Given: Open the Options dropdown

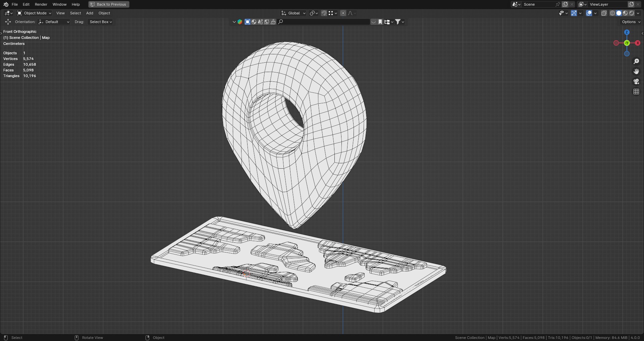Looking at the screenshot, I should tap(631, 22).
